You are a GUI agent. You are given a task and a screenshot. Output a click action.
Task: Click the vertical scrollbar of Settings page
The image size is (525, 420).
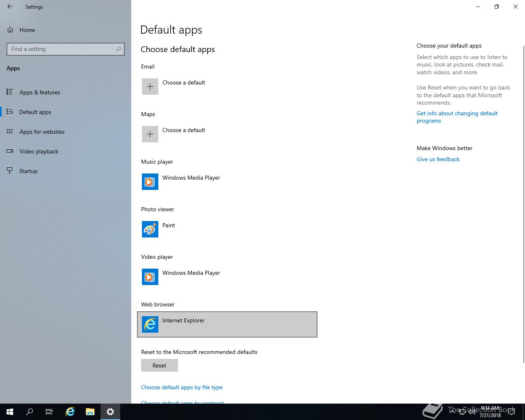523,204
